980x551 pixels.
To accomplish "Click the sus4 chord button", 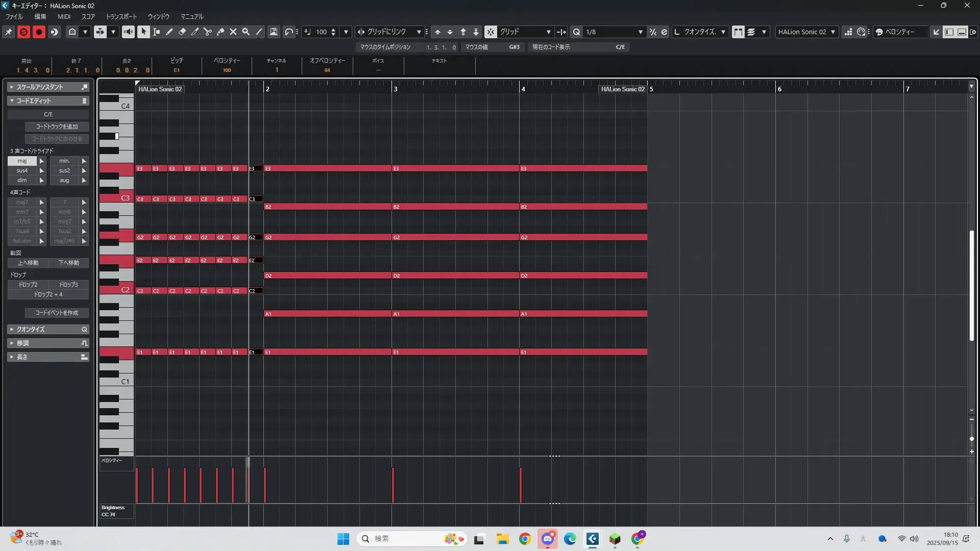I will [x=22, y=170].
